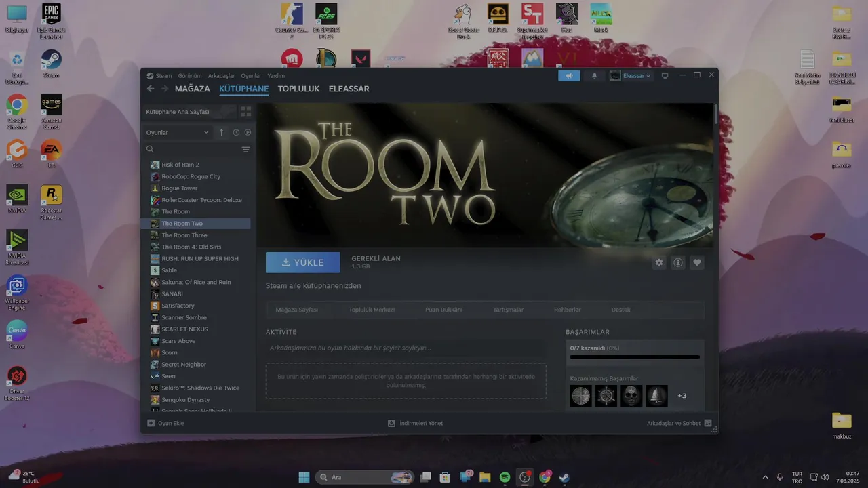This screenshot has width=868, height=488.
Task: Switch library to grid collections view icon
Action: point(245,111)
